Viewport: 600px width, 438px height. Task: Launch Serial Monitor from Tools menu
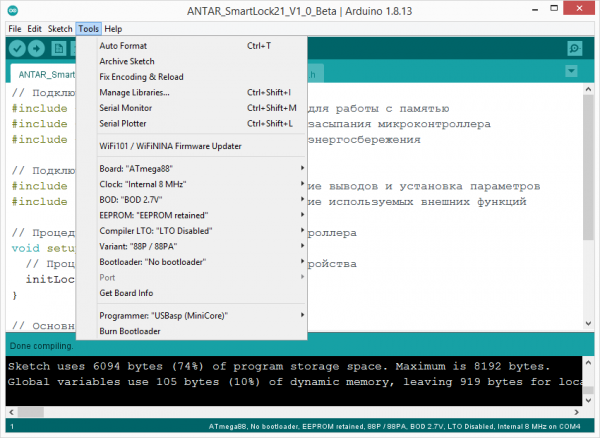[191, 108]
